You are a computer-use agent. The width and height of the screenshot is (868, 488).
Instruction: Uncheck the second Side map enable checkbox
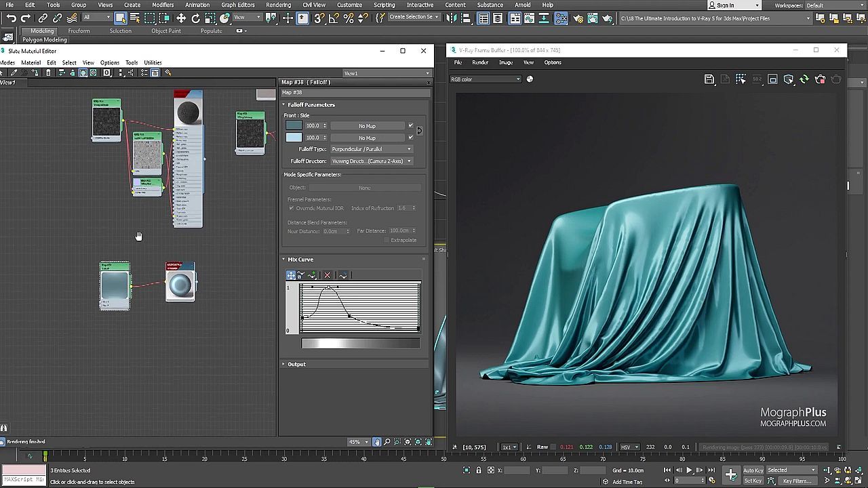pos(410,138)
